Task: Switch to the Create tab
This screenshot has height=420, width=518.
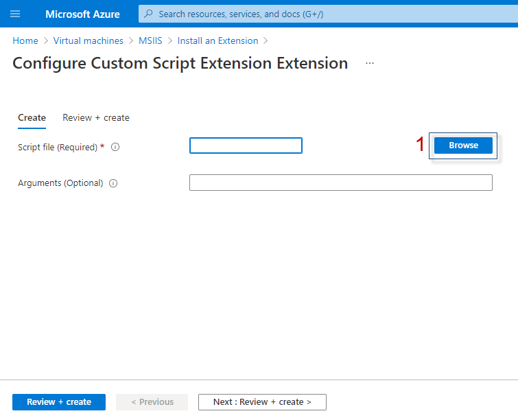Action: pyautogui.click(x=32, y=118)
